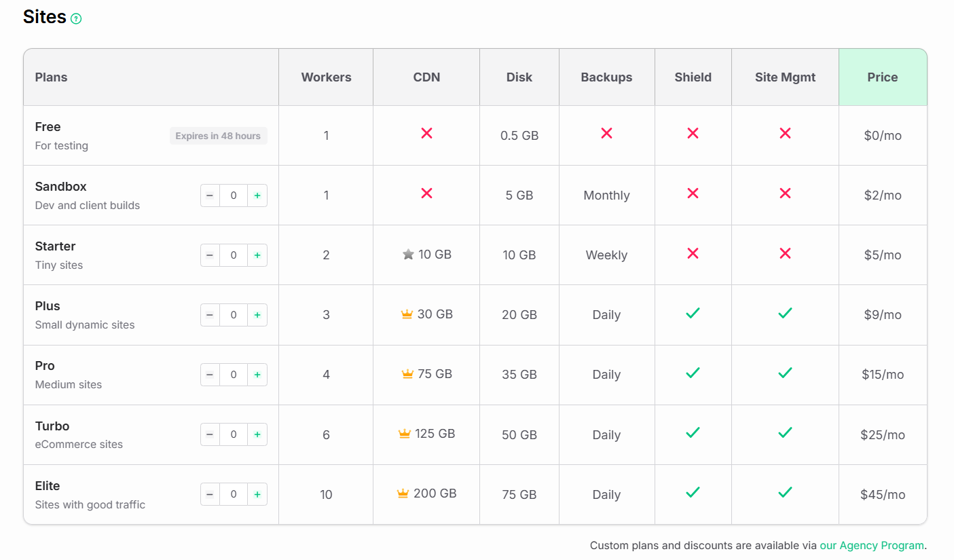Click the Price column header
Image resolution: width=954 pixels, height=560 pixels.
coord(883,77)
